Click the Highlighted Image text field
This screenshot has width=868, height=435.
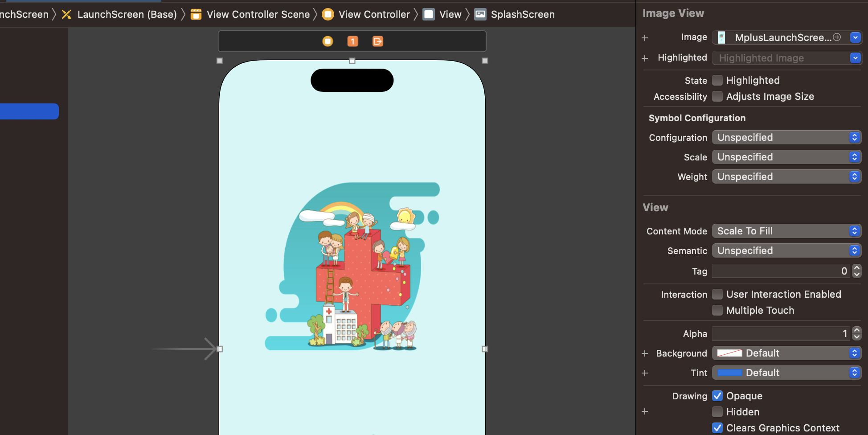781,58
